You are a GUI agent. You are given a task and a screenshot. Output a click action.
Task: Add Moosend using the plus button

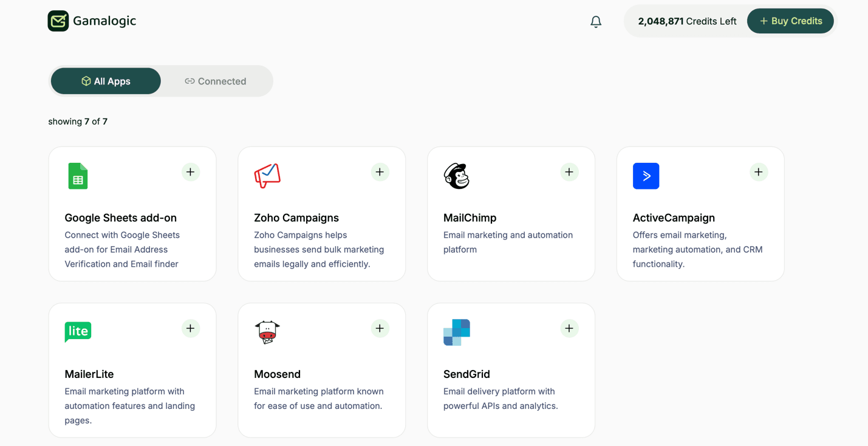(380, 328)
